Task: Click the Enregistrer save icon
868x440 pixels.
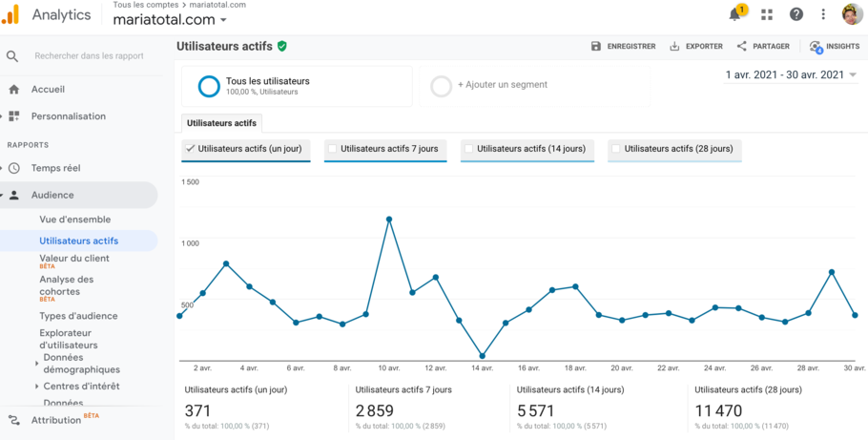Action: [x=596, y=46]
